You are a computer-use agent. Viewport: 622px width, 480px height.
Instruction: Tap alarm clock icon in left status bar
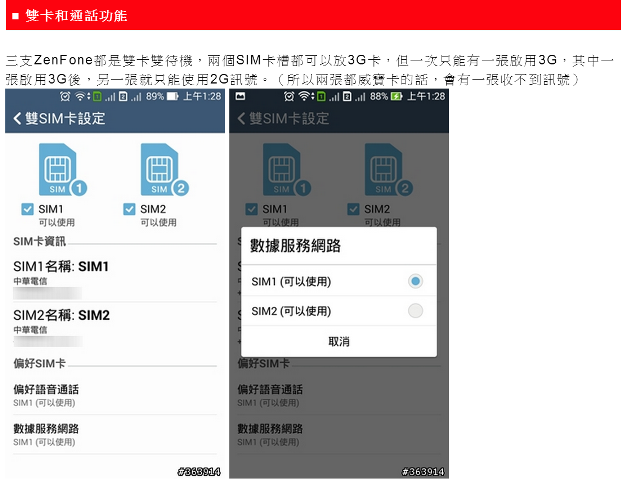coord(65,96)
